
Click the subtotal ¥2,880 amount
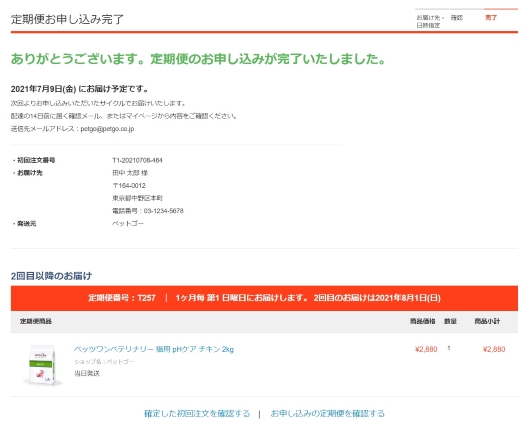point(494,349)
